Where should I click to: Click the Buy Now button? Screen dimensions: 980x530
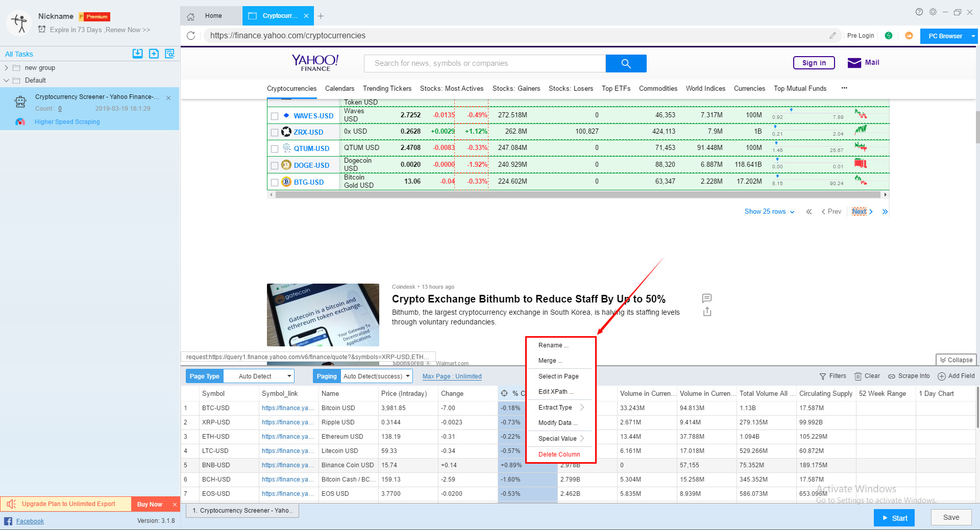pos(150,504)
